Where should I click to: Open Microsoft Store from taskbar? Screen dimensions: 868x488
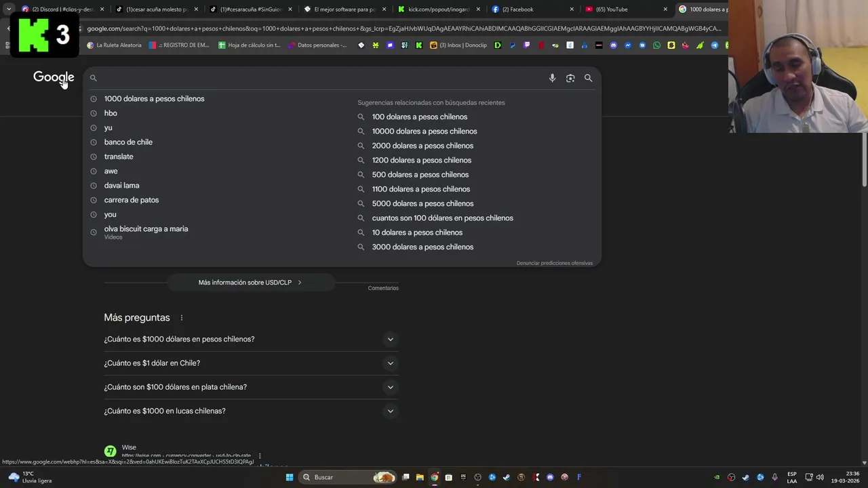[x=448, y=477]
